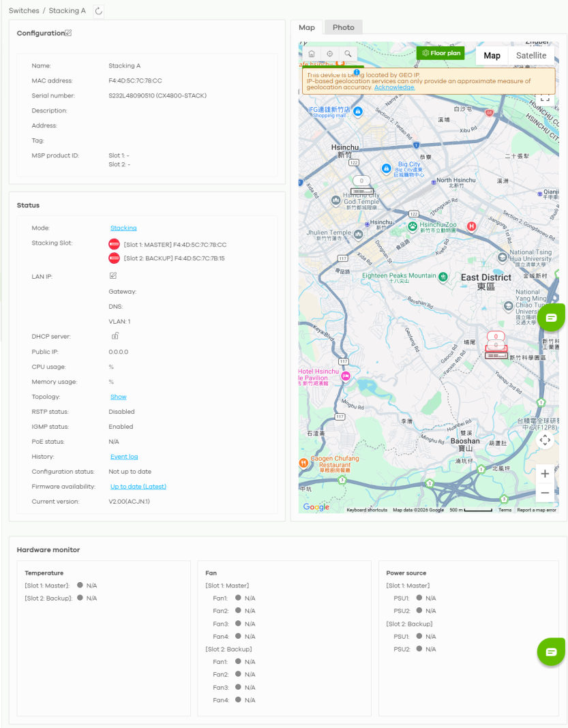Switch to the Photo tab
This screenshot has height=728, width=568.
click(x=343, y=27)
